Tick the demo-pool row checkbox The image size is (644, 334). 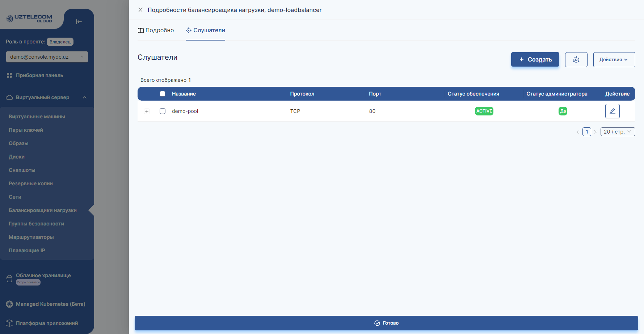pyautogui.click(x=163, y=111)
